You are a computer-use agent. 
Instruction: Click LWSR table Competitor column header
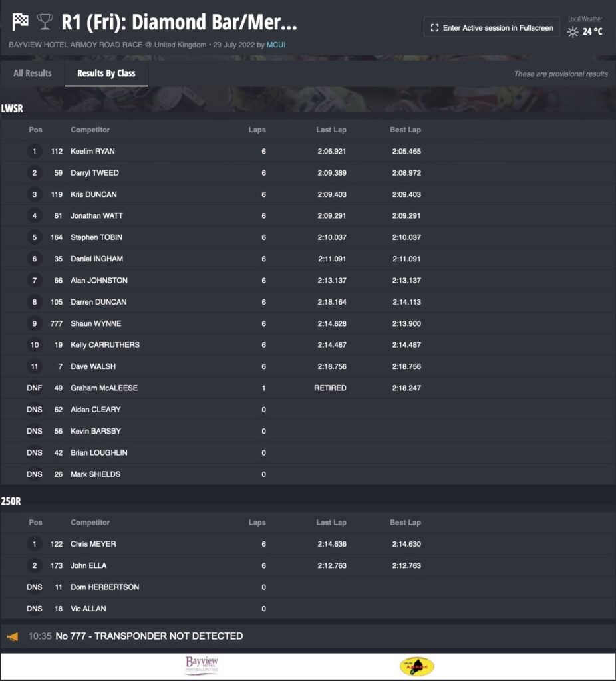(x=90, y=130)
